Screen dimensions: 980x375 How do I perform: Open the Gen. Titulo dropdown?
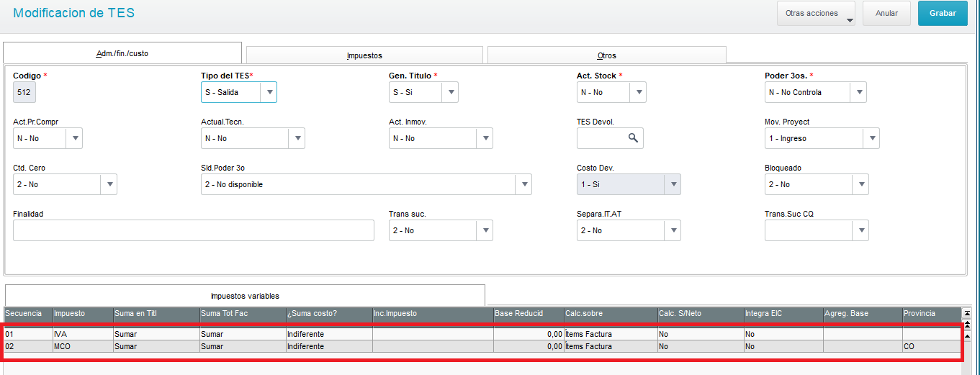[x=450, y=92]
